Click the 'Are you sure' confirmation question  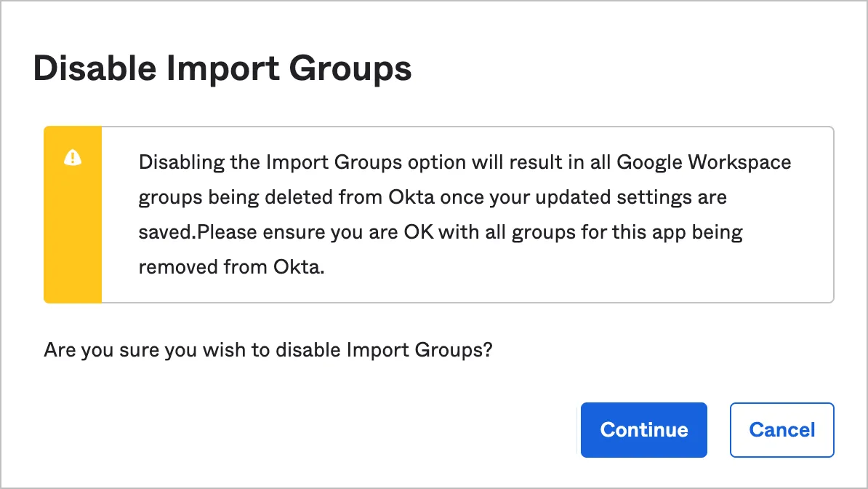pyautogui.click(x=268, y=350)
